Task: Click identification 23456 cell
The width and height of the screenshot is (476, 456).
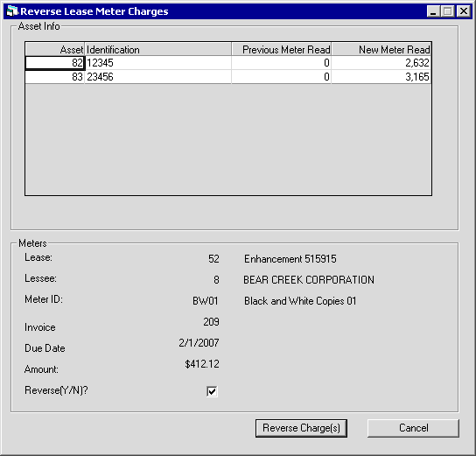Action: click(x=157, y=77)
